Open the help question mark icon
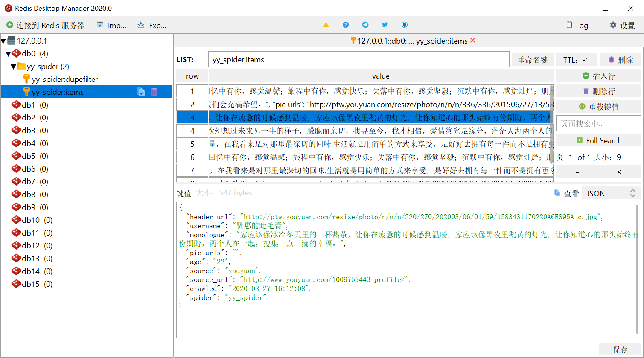Image resolution: width=644 pixels, height=358 pixels. [345, 25]
